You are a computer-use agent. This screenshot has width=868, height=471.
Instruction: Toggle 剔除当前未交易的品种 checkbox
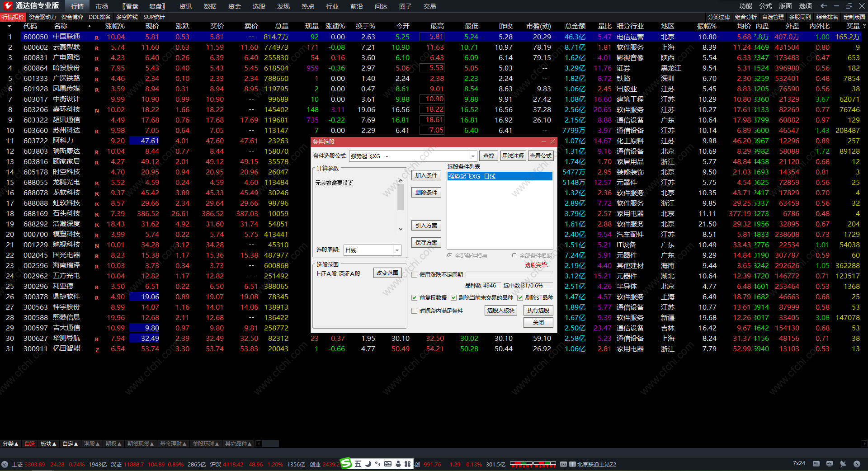[x=453, y=297]
